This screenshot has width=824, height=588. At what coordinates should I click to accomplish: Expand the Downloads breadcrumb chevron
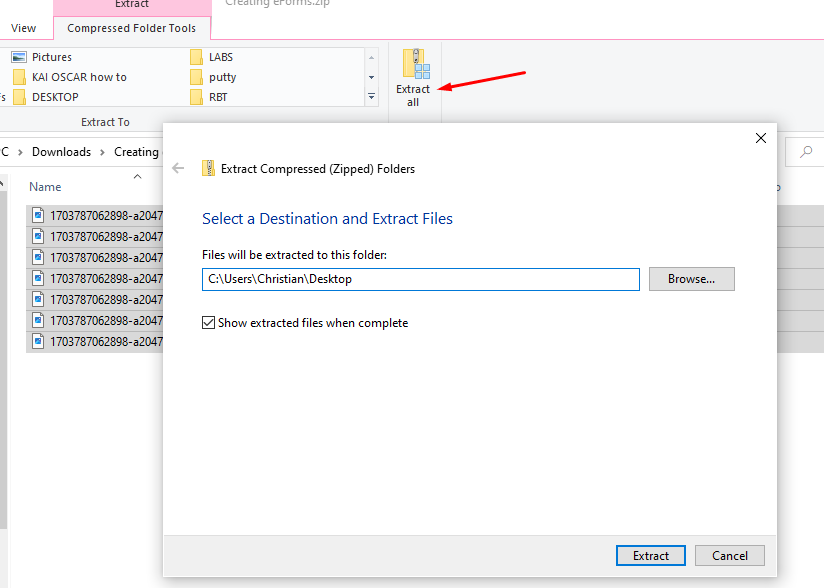tap(101, 152)
